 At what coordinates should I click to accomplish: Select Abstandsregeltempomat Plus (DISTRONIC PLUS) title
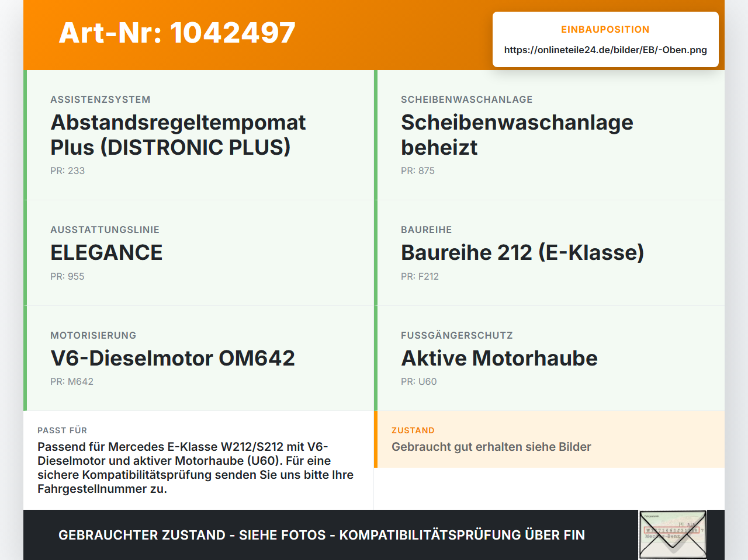[x=178, y=134]
